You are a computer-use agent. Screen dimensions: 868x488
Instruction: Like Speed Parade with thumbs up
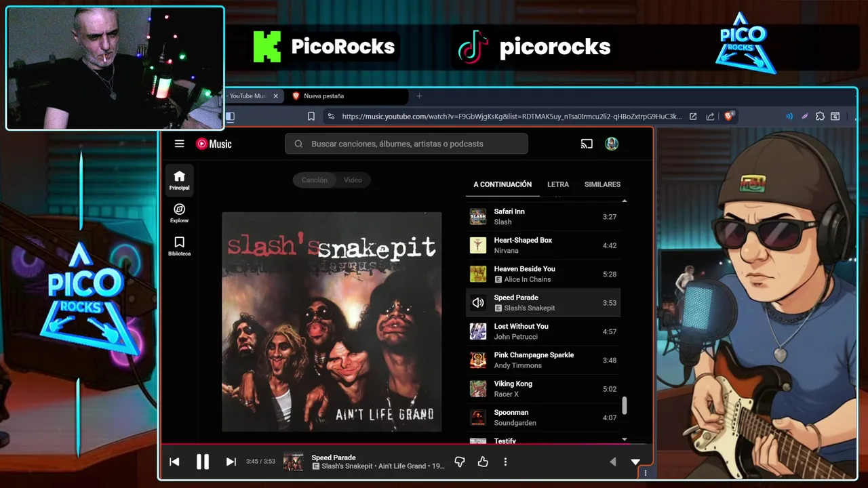(x=483, y=462)
